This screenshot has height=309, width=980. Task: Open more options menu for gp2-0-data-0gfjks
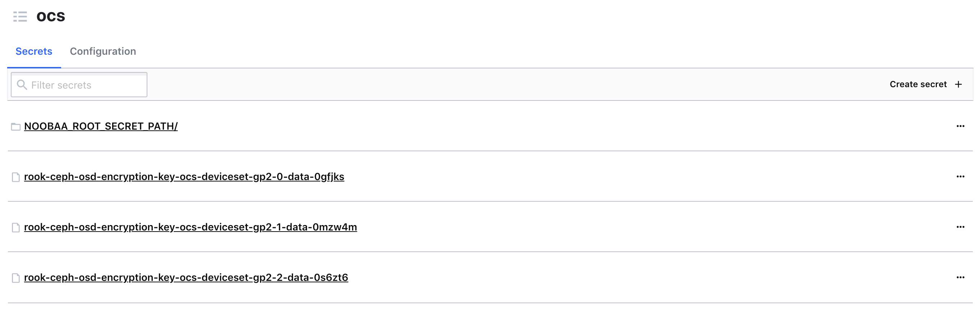pos(960,176)
